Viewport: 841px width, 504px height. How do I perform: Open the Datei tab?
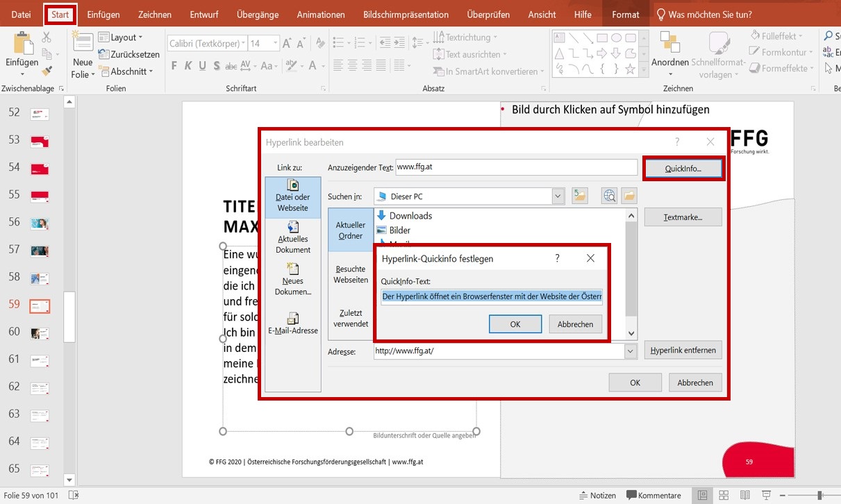tap(22, 14)
